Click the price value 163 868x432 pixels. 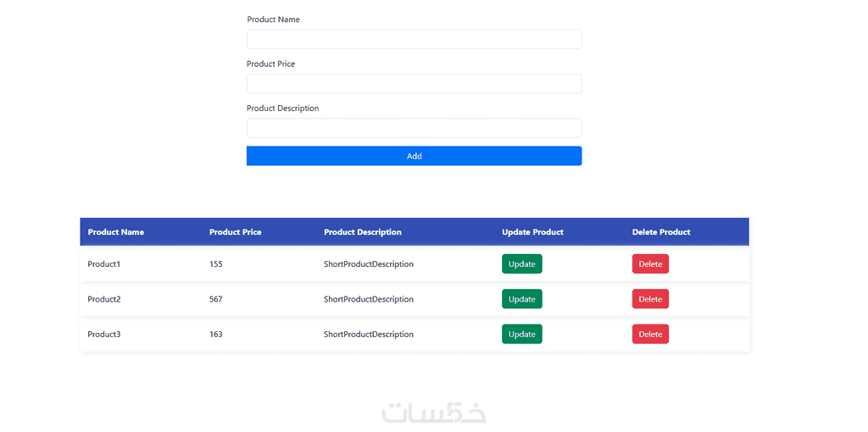pos(216,334)
